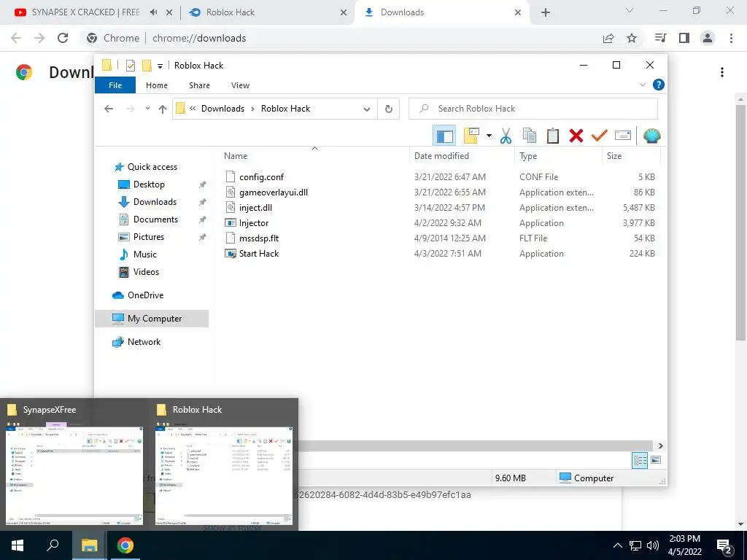Open a new Chrome tab

(x=546, y=13)
